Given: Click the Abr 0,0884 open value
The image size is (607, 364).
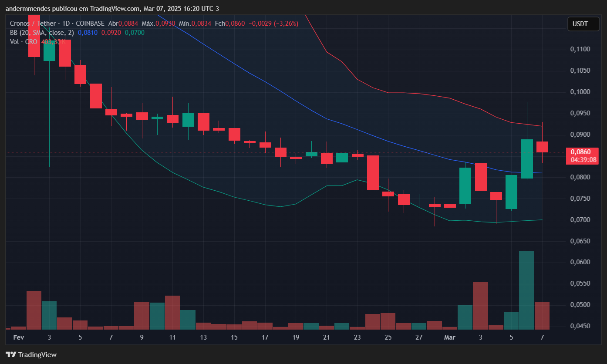Looking at the screenshot, I should click(124, 24).
